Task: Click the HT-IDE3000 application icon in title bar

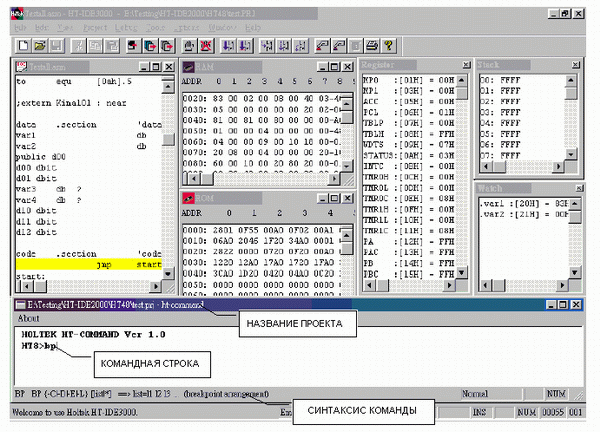Action: click(x=17, y=14)
